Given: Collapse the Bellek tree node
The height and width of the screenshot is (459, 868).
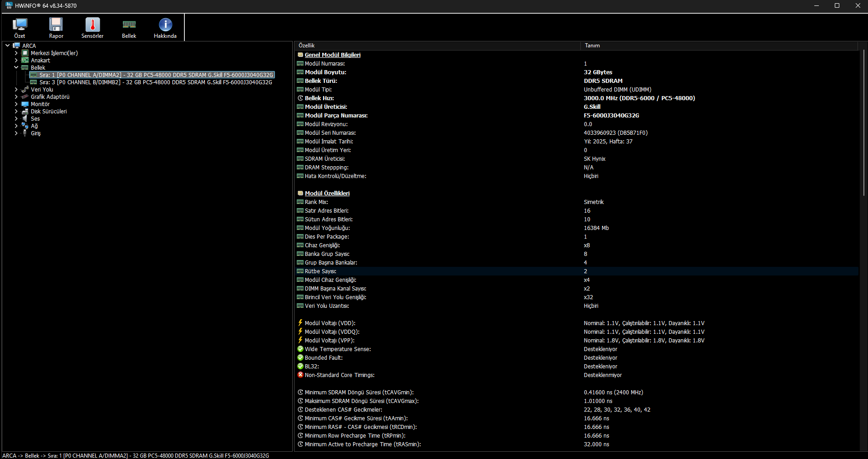Looking at the screenshot, I should [x=16, y=67].
